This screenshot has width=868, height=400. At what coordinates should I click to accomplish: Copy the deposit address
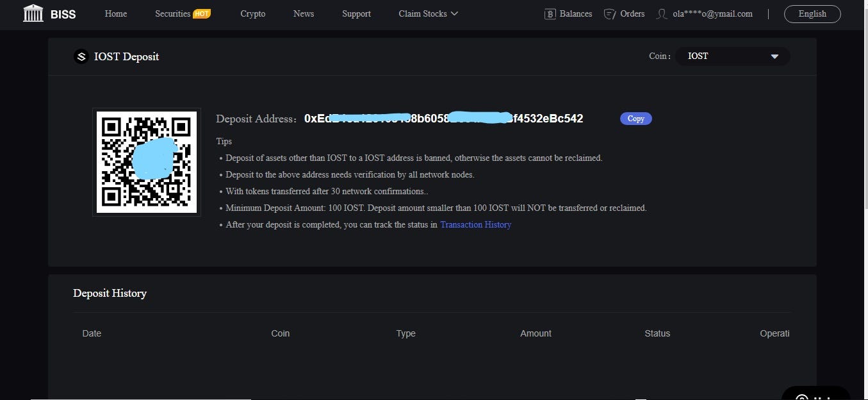[635, 119]
